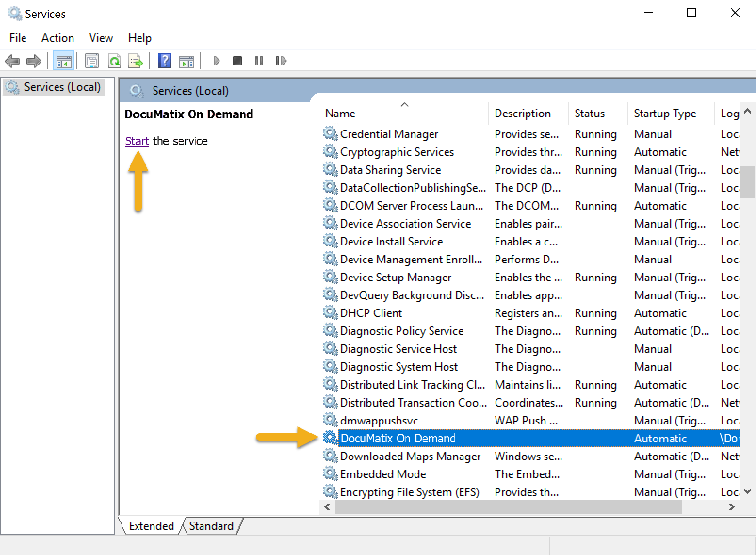Open Properties toolbar icon
Screen dimensions: 756x555
pos(92,61)
